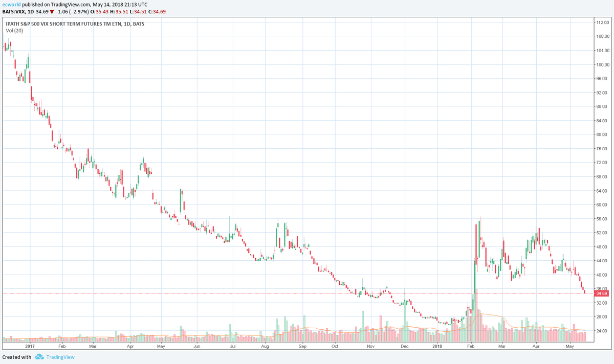Click the 'Nov' label on the time axis
This screenshot has width=614, height=364.
click(371, 346)
